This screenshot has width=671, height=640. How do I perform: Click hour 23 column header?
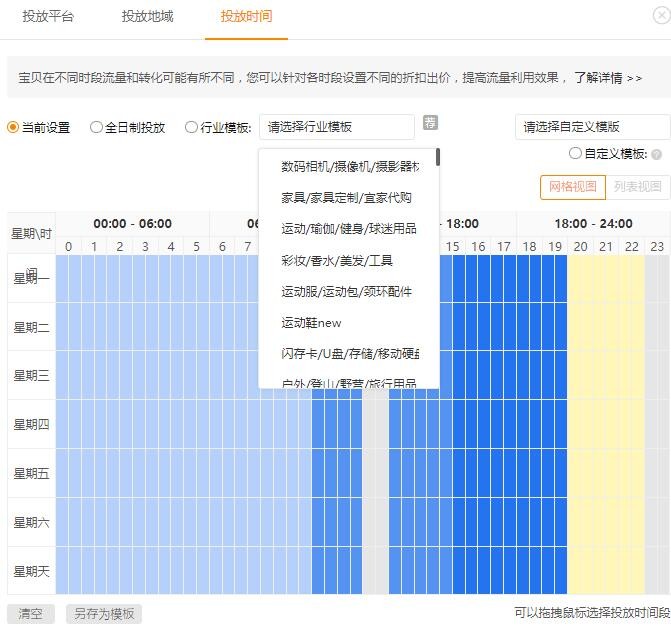(657, 246)
